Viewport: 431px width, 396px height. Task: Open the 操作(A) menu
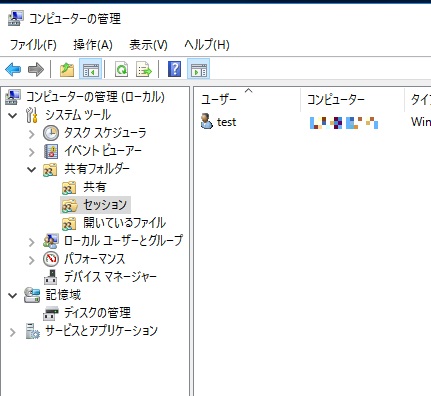[93, 45]
